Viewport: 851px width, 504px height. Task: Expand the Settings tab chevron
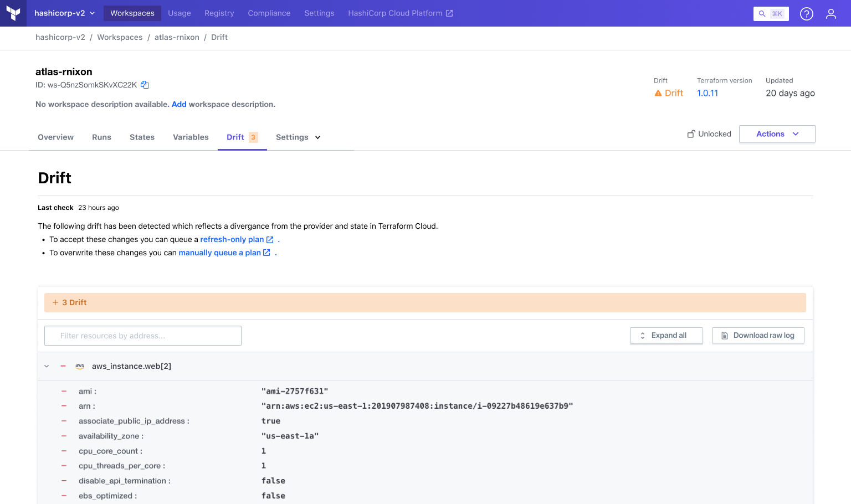point(317,137)
